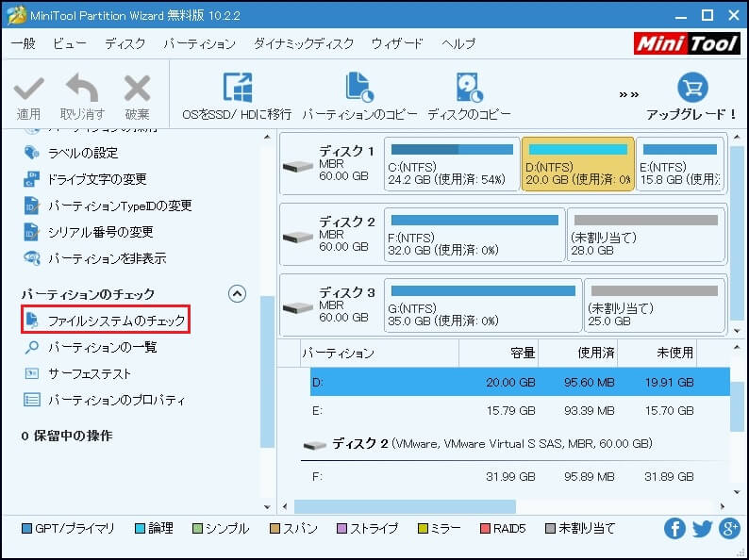Screen dimensions: 749x560
Task: Click the 19.91 GB unused value for D:
Action: [x=669, y=383]
